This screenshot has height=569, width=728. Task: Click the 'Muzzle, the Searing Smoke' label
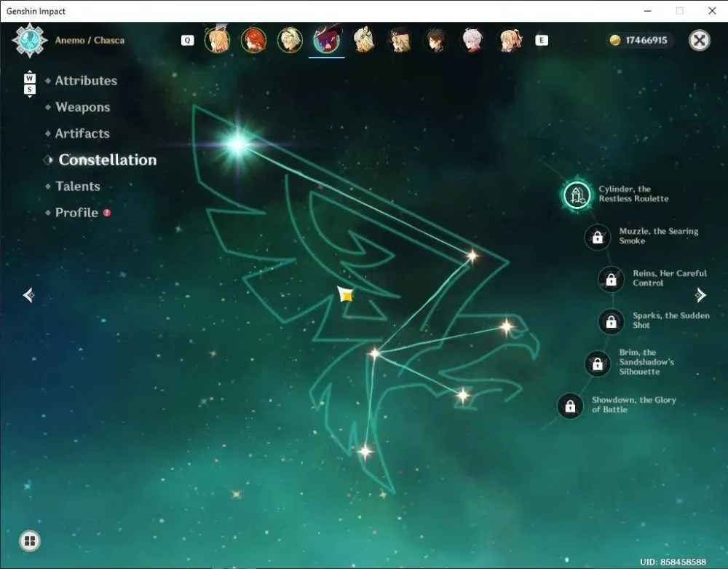tap(658, 236)
